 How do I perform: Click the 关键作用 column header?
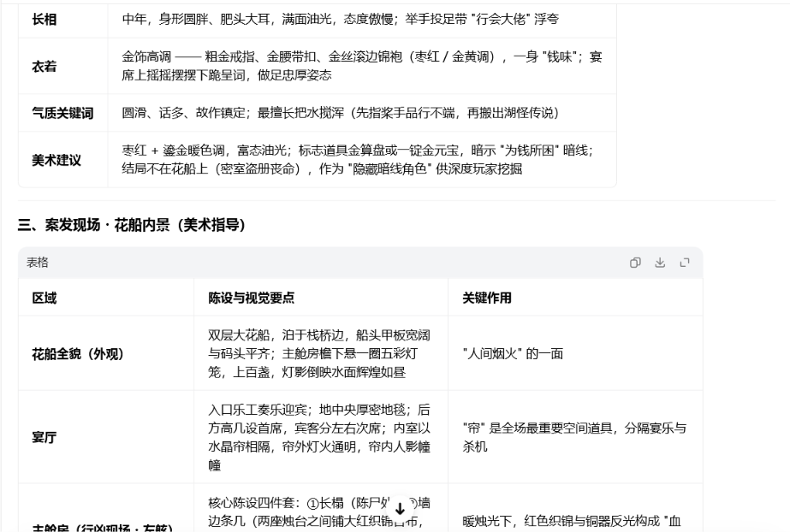point(487,298)
